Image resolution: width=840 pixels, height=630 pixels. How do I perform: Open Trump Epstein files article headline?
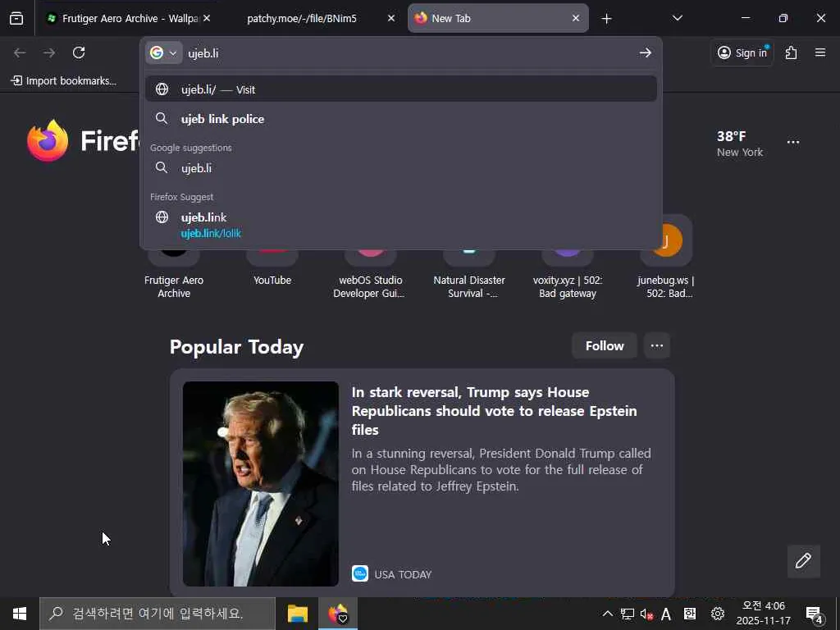[494, 411]
